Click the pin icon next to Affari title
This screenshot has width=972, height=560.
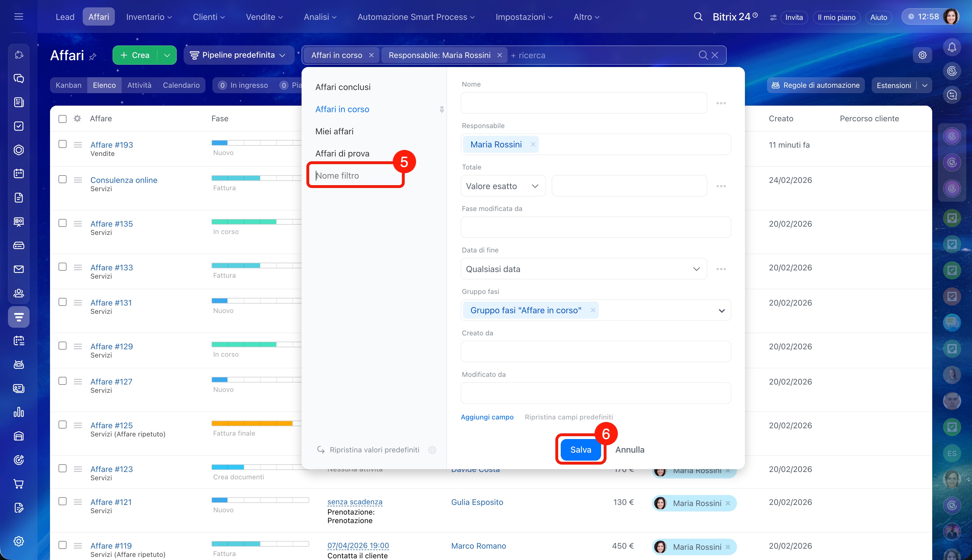click(x=93, y=57)
